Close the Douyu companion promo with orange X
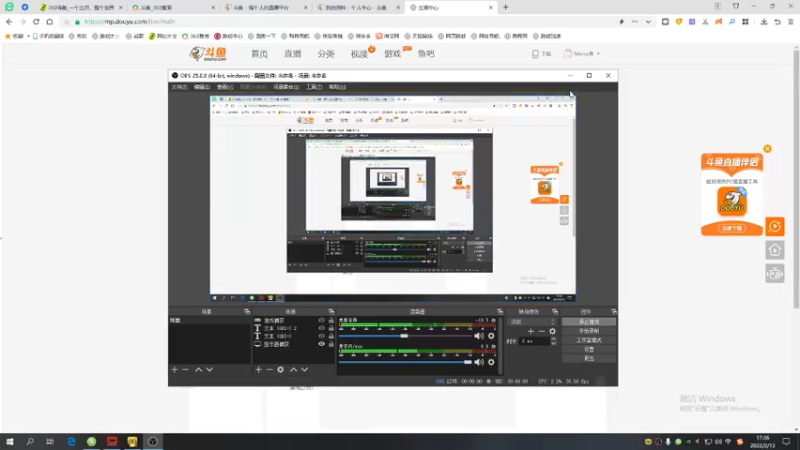The width and height of the screenshot is (800, 450). (767, 148)
